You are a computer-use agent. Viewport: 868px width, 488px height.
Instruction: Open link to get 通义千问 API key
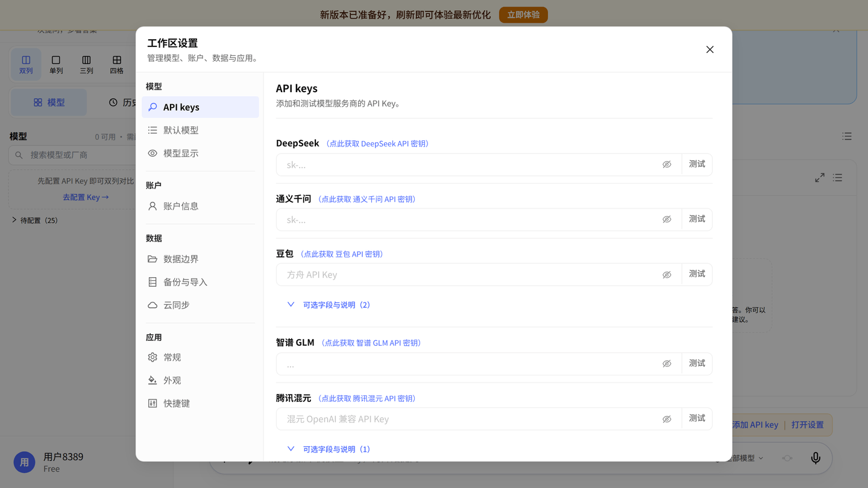click(x=367, y=199)
